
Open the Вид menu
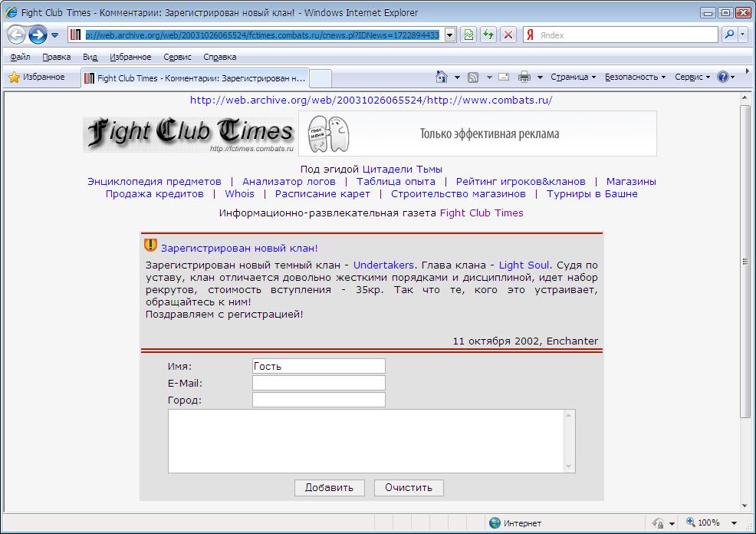(x=90, y=57)
